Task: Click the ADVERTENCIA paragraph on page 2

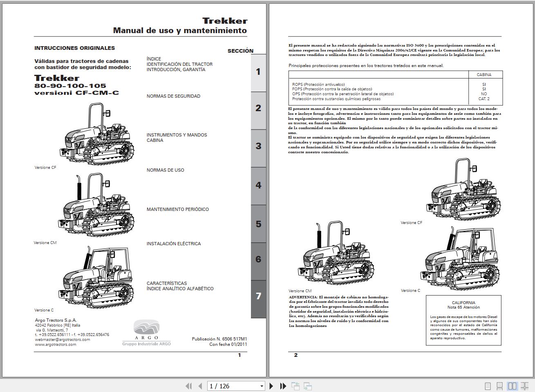Action: (x=339, y=311)
